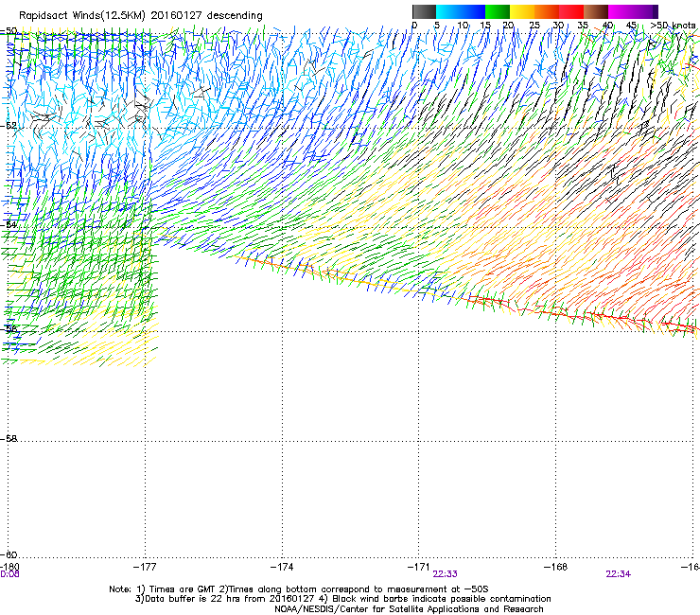The image size is (700, 615).
Task: Click the '>50 knots' legend label
Action: coord(673,26)
